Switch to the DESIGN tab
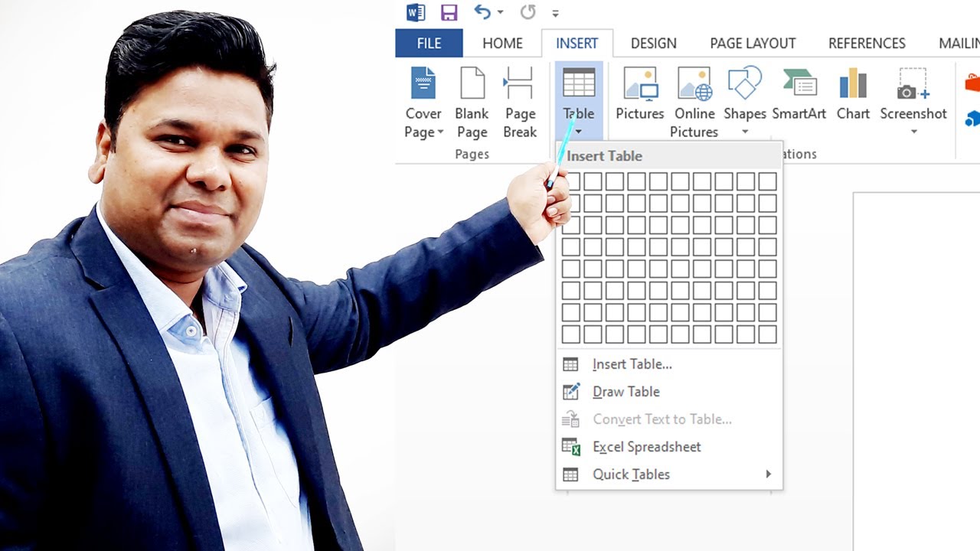This screenshot has width=980, height=551. pos(653,43)
